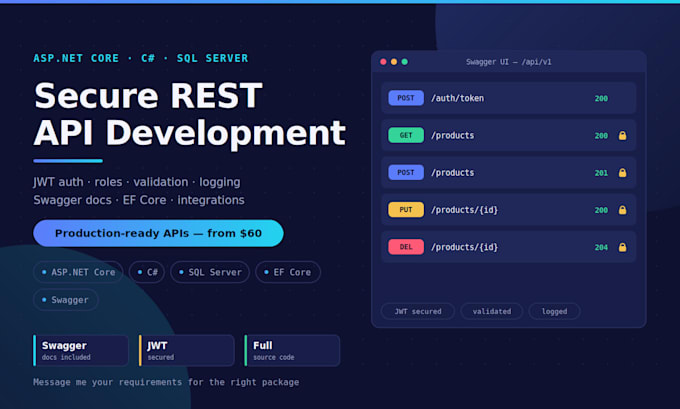
Task: Click the 'validated' pill
Action: coord(491,311)
